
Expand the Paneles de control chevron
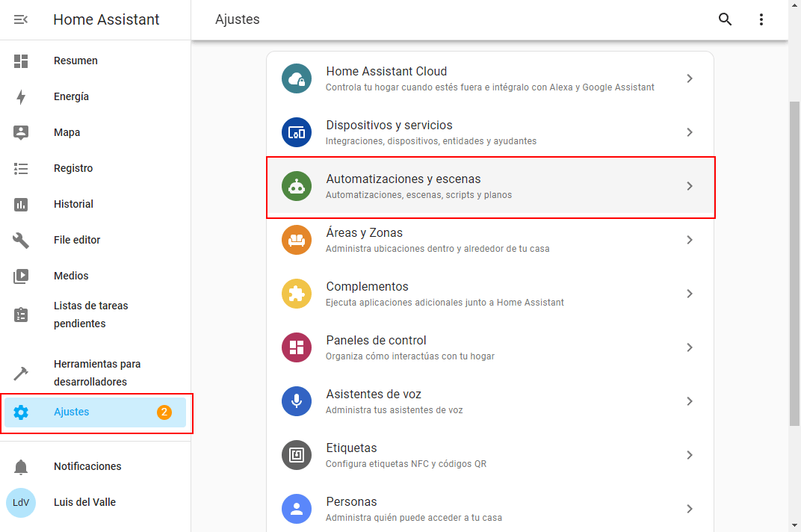pos(690,347)
